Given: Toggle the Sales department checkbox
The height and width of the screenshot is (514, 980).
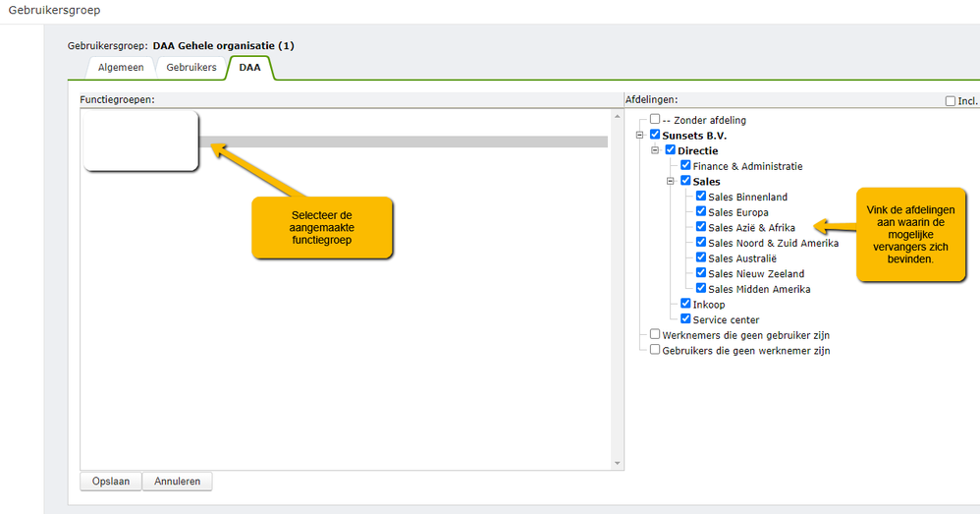Looking at the screenshot, I should [x=685, y=181].
